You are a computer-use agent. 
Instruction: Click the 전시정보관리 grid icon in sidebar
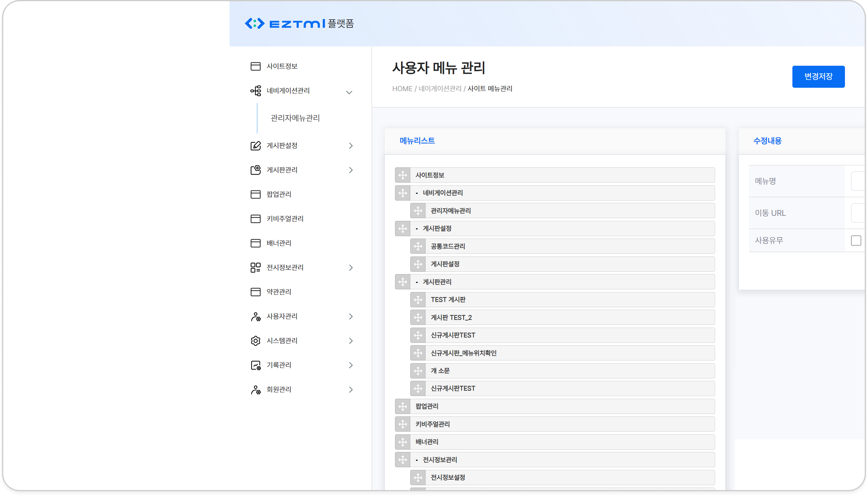(x=255, y=267)
